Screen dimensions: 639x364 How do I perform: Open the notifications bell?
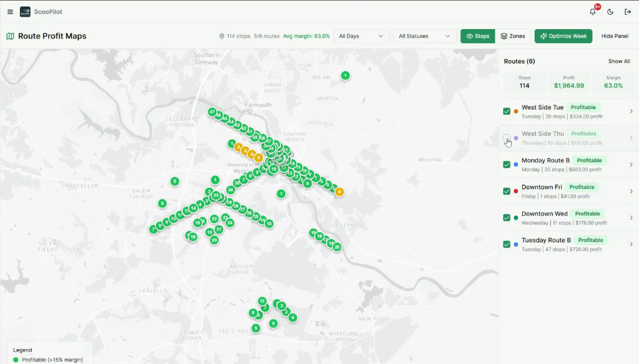(x=593, y=12)
